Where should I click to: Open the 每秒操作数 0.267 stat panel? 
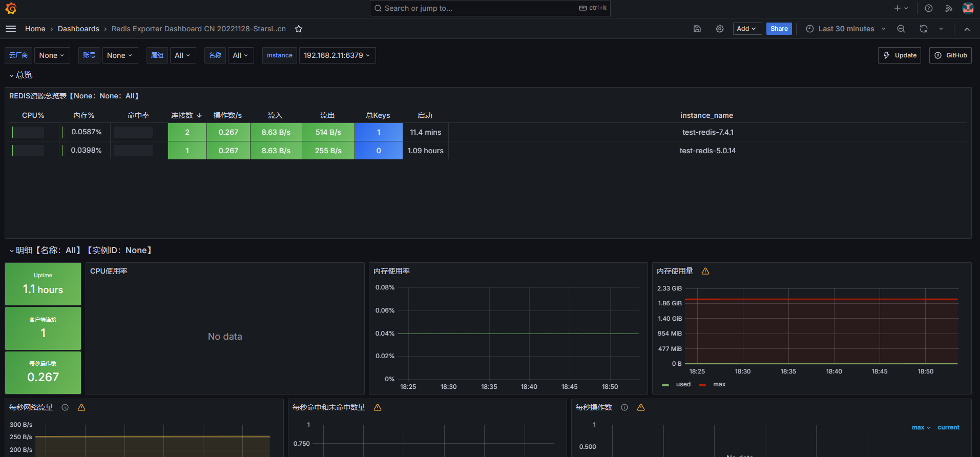click(43, 372)
